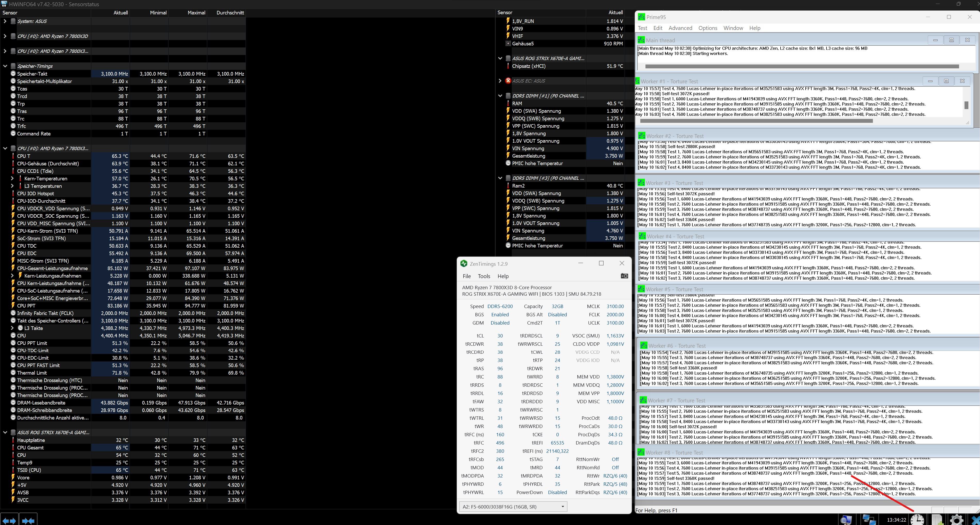Expand the first CPU [#0]: AMD Ryzen 7 7800X3D group
Screen dimensions: 980x525
[x=5, y=36]
